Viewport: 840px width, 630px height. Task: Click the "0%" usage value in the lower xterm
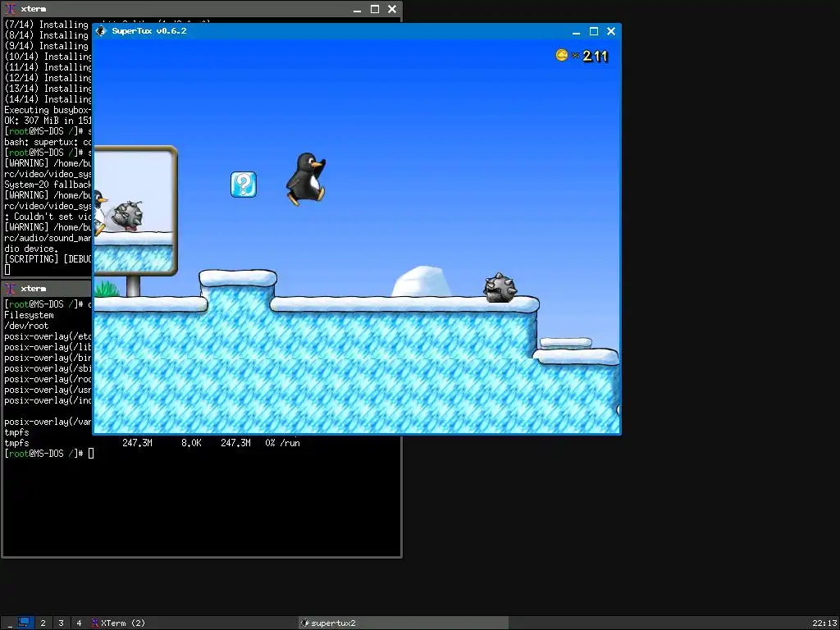[x=270, y=443]
